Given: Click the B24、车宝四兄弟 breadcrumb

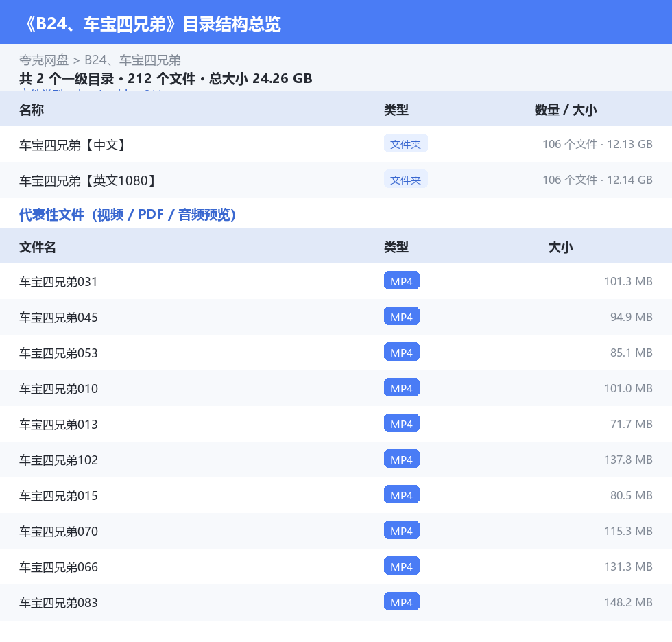Looking at the screenshot, I should pyautogui.click(x=132, y=60).
